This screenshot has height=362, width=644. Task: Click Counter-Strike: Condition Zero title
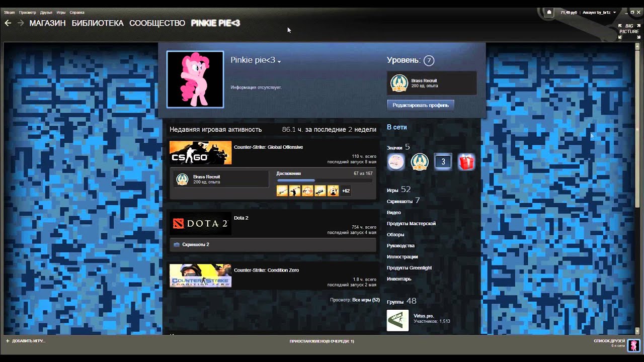(x=266, y=270)
